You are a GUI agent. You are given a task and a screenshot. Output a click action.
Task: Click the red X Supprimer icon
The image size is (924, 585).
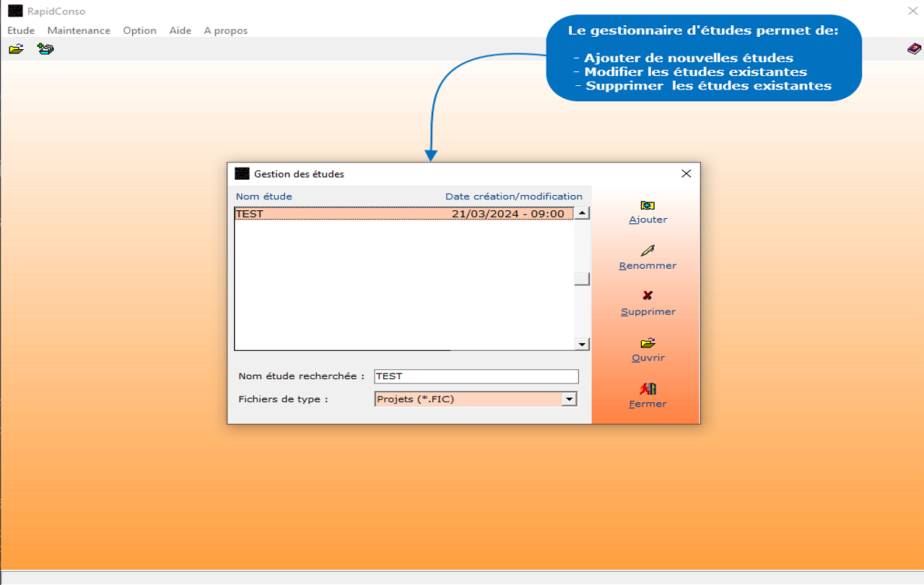(x=648, y=296)
